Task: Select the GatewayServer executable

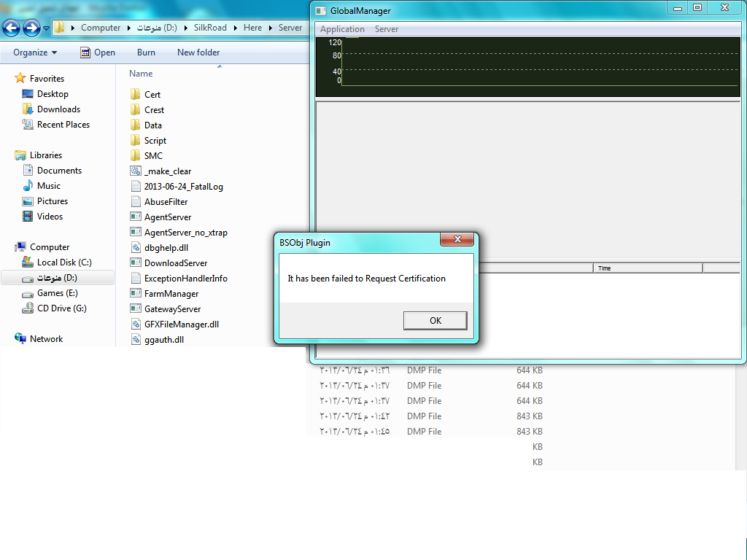Action: coord(171,309)
